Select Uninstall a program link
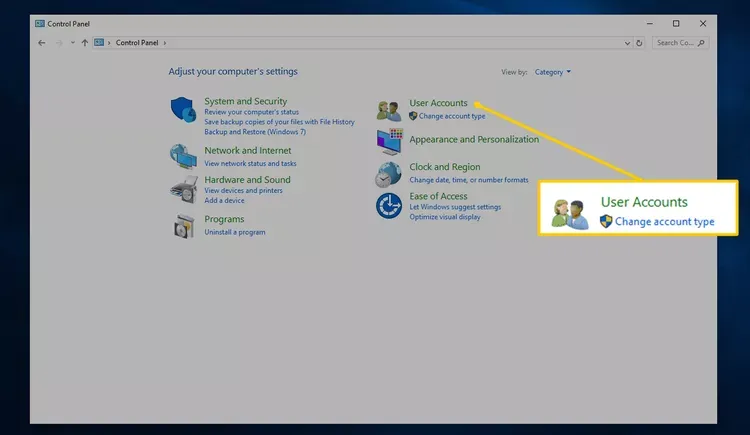This screenshot has width=750, height=435. tap(235, 232)
